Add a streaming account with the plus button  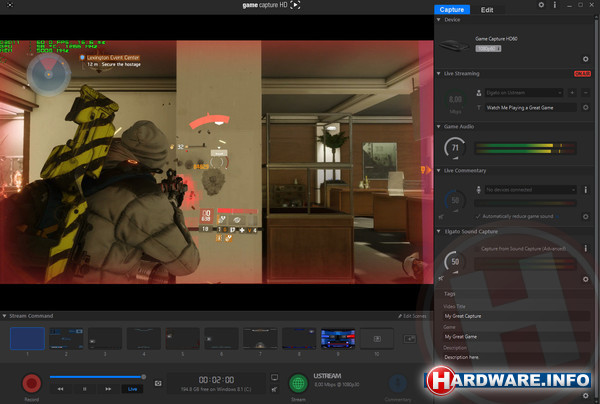(x=572, y=93)
